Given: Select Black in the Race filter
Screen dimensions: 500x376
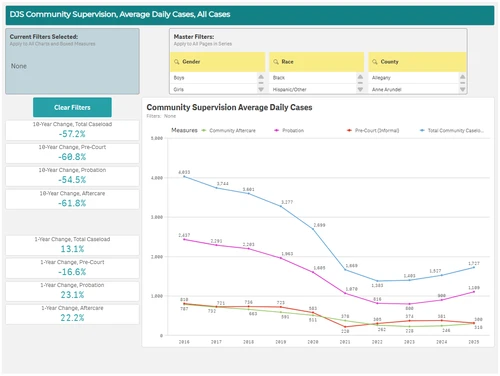Looking at the screenshot, I should pyautogui.click(x=313, y=77).
